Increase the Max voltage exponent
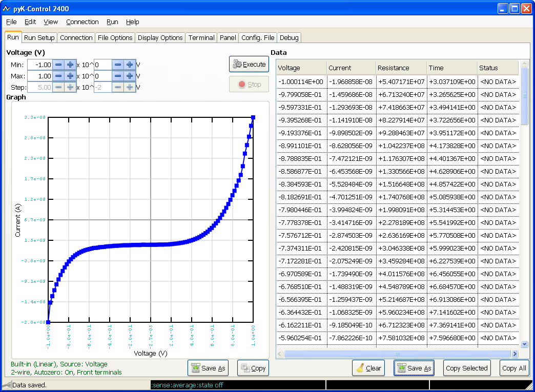Viewport: 535px width, 392px height. [129, 76]
